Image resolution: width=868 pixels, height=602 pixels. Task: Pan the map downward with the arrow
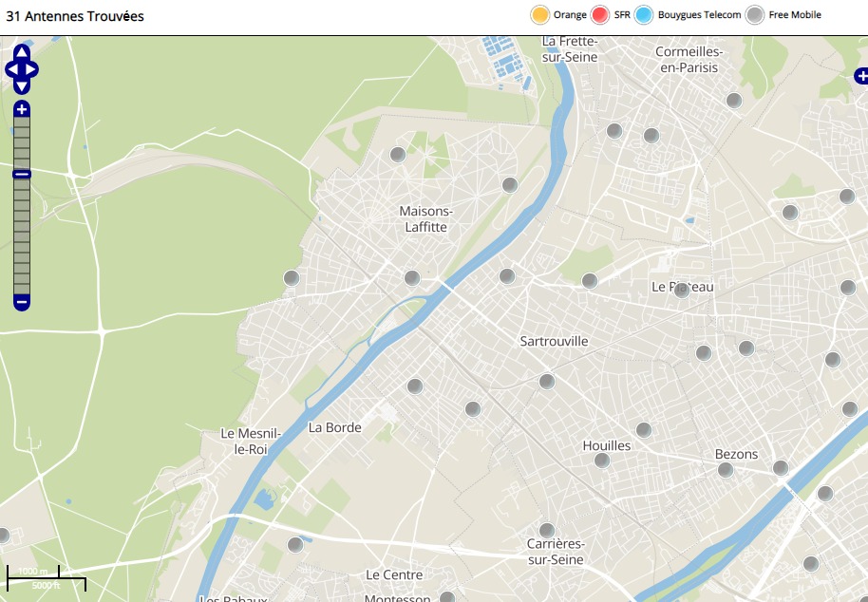[21, 86]
